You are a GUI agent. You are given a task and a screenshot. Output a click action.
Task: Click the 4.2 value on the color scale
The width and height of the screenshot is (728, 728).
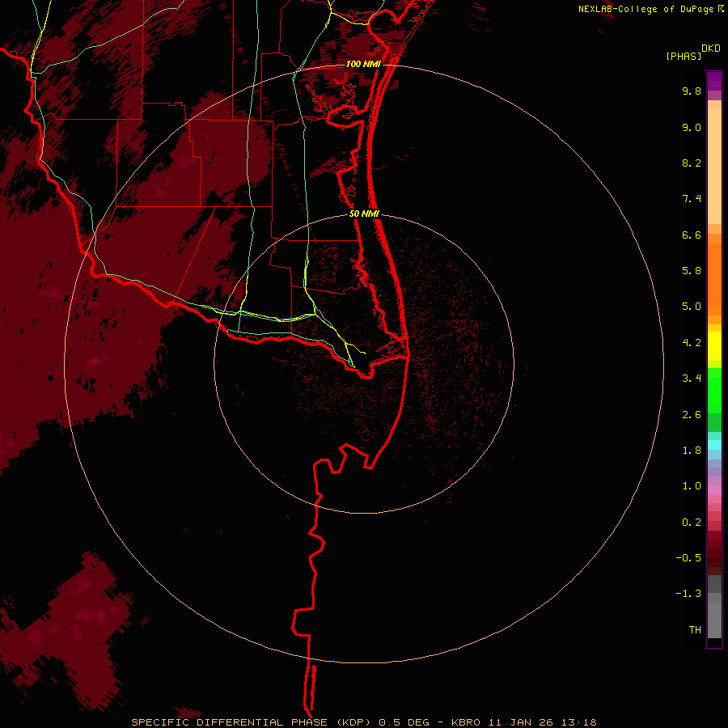coord(692,343)
